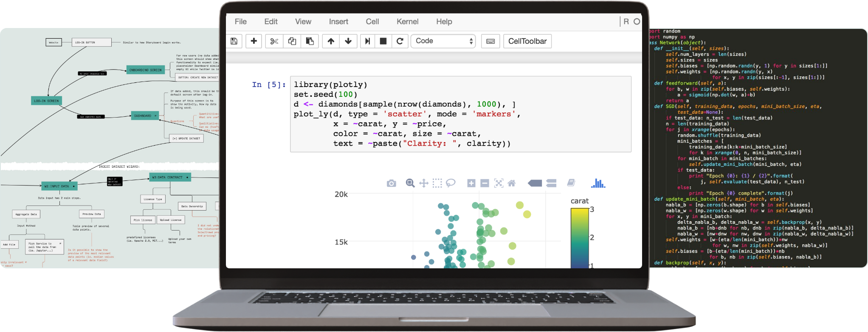Toggle compare data on hover in plot
Screen dimensions: 868x332
551,183
